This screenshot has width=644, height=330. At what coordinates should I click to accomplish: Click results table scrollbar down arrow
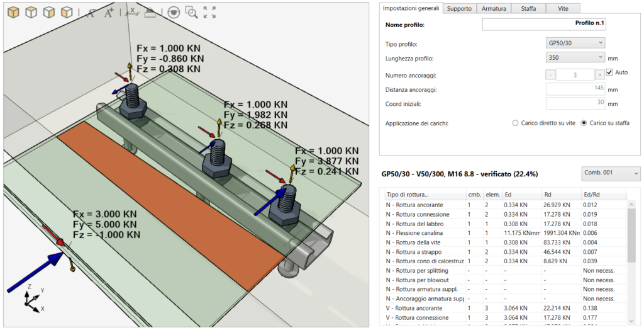(631, 321)
